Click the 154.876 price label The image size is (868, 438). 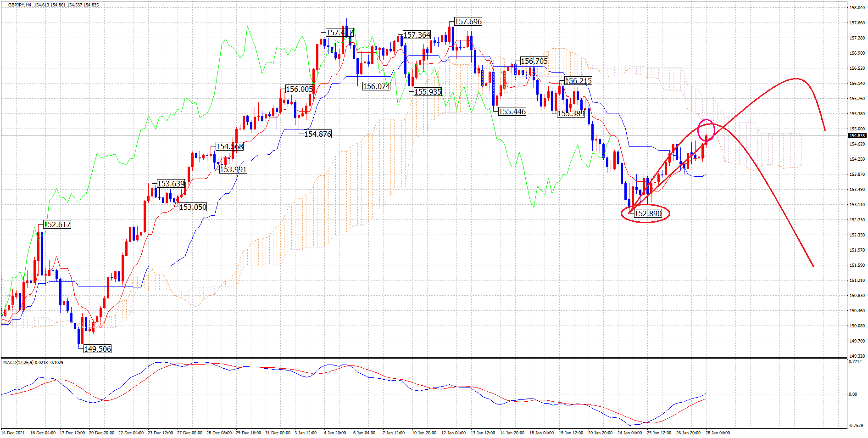[317, 134]
